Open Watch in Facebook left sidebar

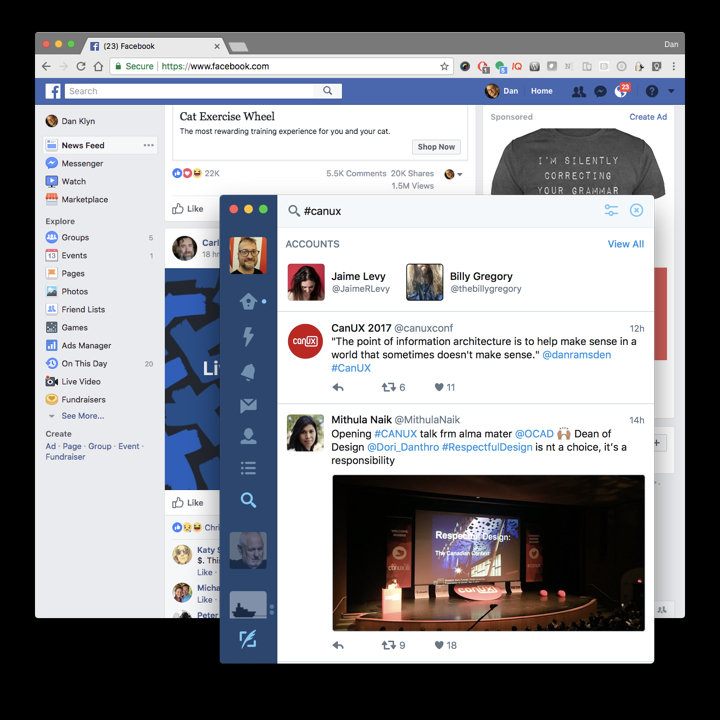click(73, 181)
